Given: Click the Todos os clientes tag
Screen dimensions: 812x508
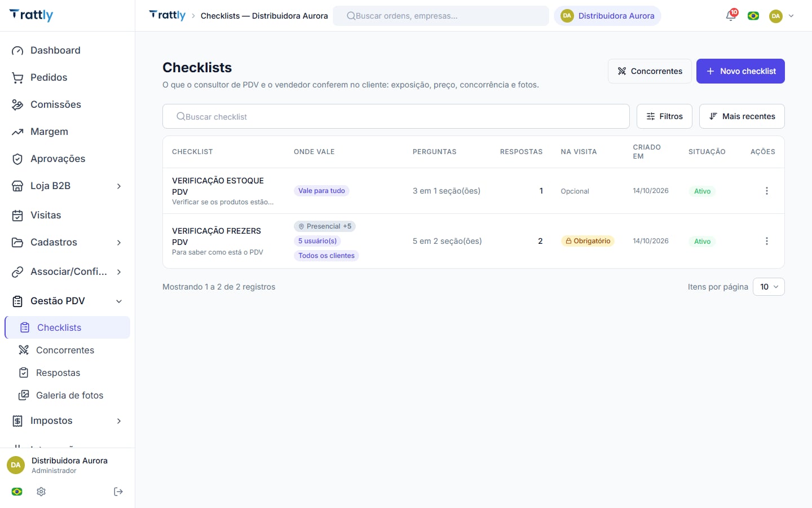Looking at the screenshot, I should (x=326, y=256).
